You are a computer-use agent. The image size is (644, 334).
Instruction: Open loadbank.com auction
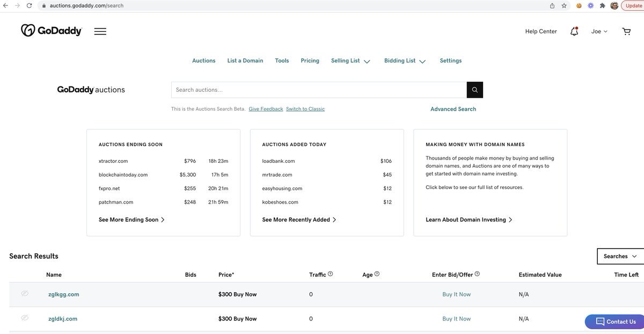click(x=278, y=161)
